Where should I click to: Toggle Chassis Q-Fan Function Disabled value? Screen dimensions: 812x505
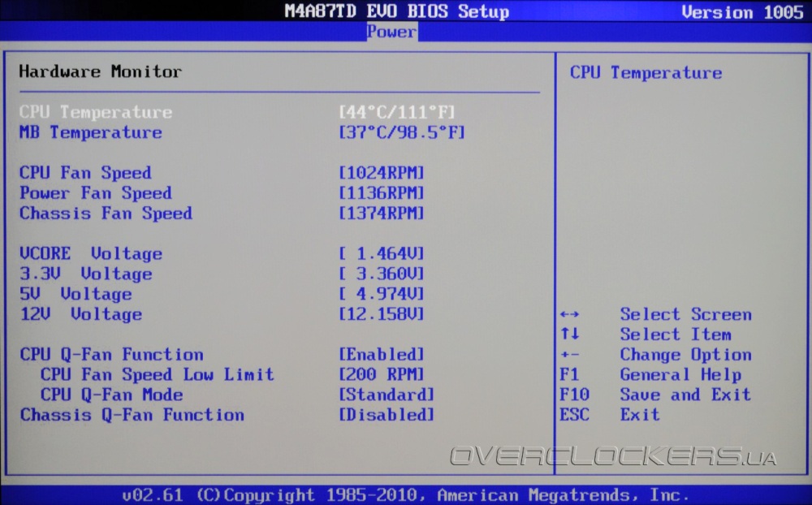(x=387, y=415)
